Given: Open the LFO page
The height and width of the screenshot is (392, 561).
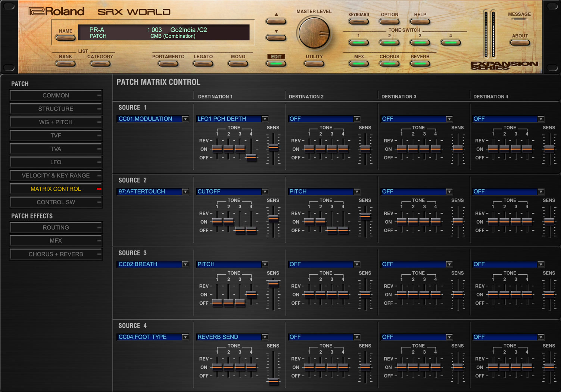Looking at the screenshot, I should tap(56, 162).
